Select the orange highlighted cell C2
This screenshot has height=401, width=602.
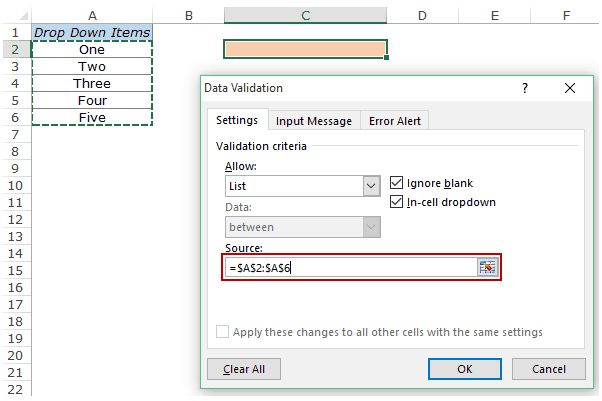[306, 49]
